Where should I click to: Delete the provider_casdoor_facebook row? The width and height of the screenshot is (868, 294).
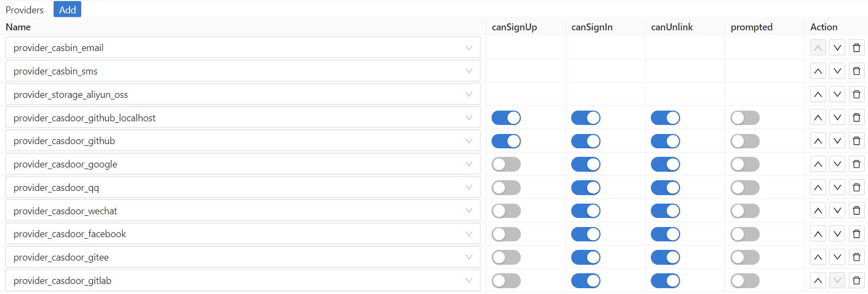856,234
